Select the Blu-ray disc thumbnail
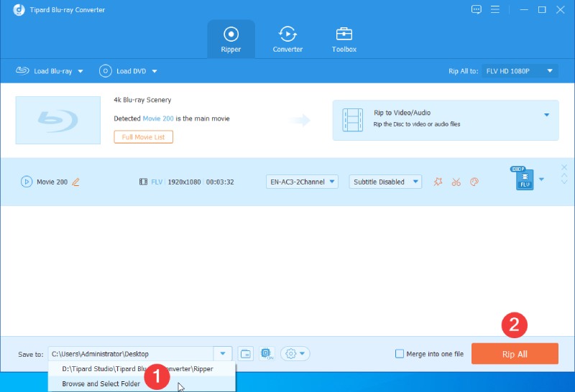This screenshot has width=575, height=392. [58, 120]
